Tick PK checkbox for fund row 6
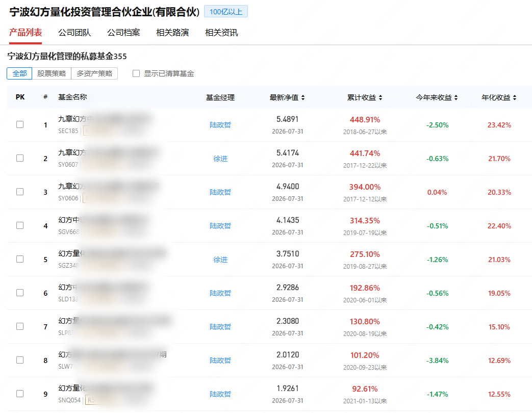Screen dimensions: 532x413 20,293
